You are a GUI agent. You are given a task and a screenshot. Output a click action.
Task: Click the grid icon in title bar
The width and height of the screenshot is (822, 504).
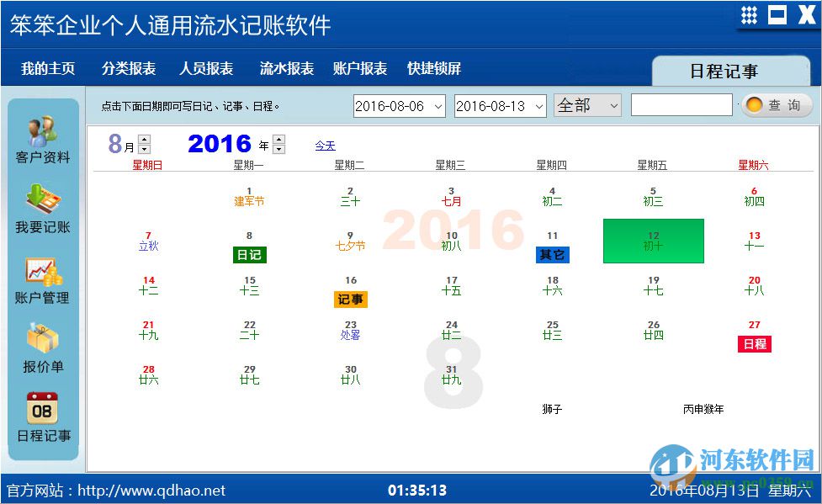(747, 14)
